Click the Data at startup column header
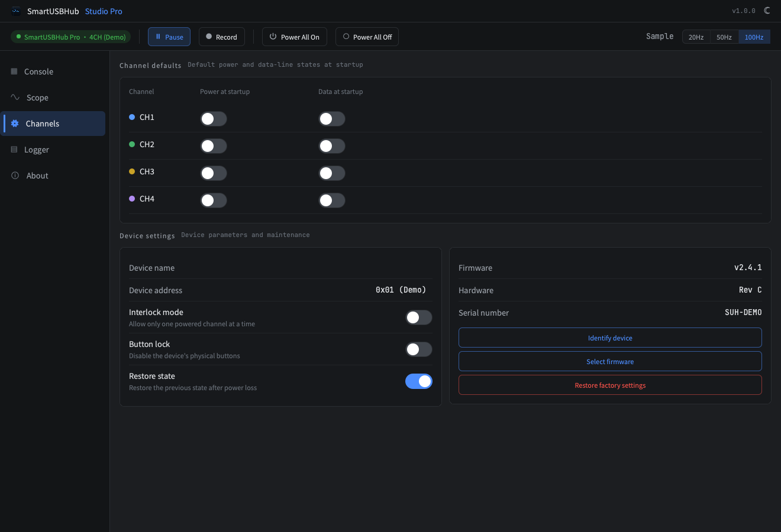 tap(341, 92)
